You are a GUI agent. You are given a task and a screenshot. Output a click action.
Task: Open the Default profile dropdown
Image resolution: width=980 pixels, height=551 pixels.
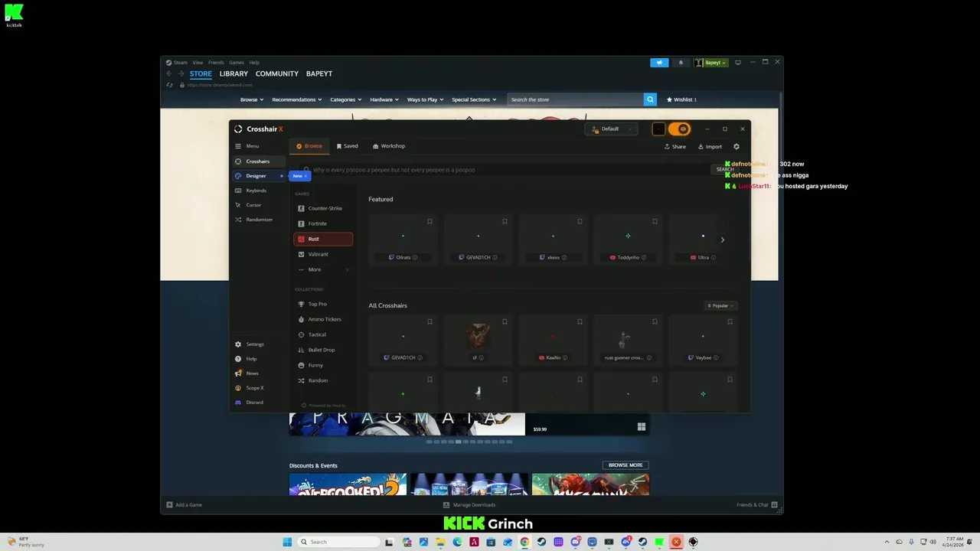pyautogui.click(x=610, y=129)
